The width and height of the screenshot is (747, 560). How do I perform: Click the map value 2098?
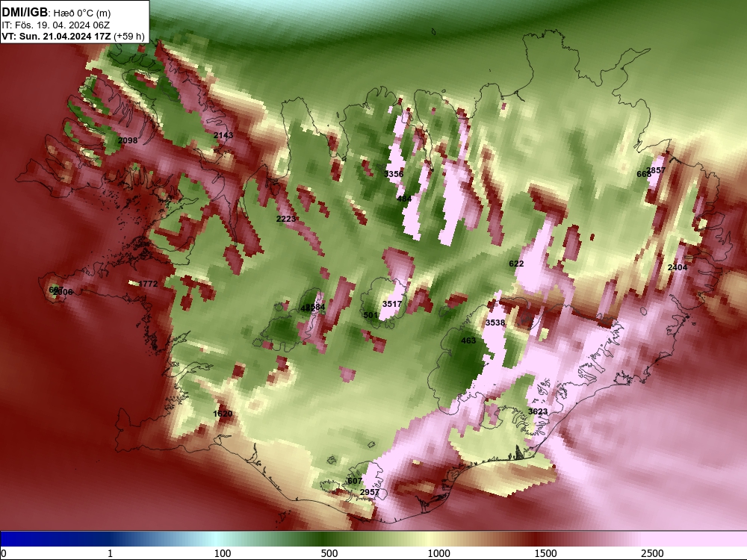click(x=127, y=140)
